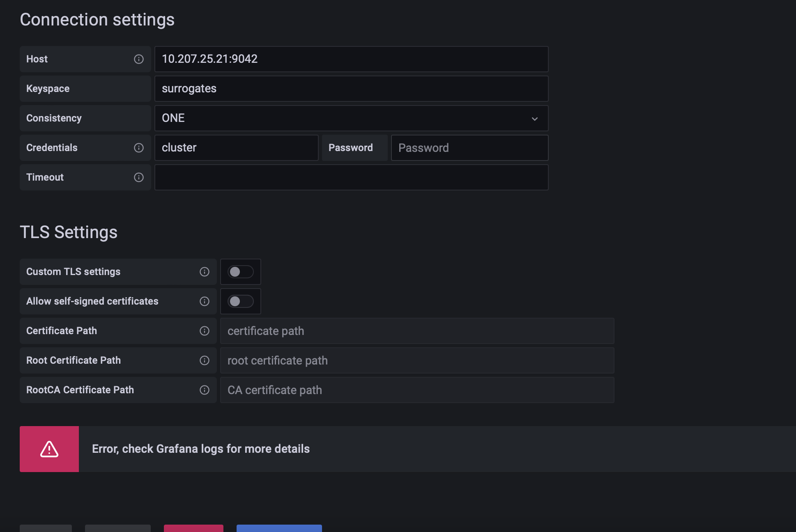Viewport: 796px width, 532px height.
Task: Click the red alert triangle in the error banner
Action: (x=49, y=449)
